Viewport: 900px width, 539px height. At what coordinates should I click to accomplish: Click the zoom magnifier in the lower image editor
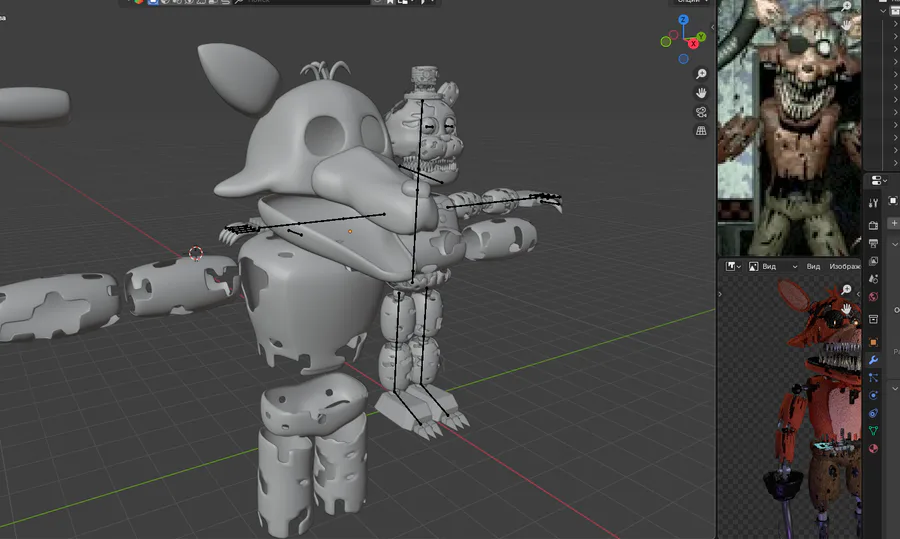point(847,290)
